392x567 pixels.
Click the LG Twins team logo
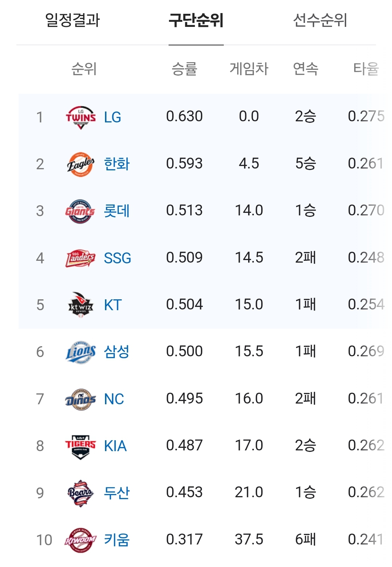coord(81,118)
